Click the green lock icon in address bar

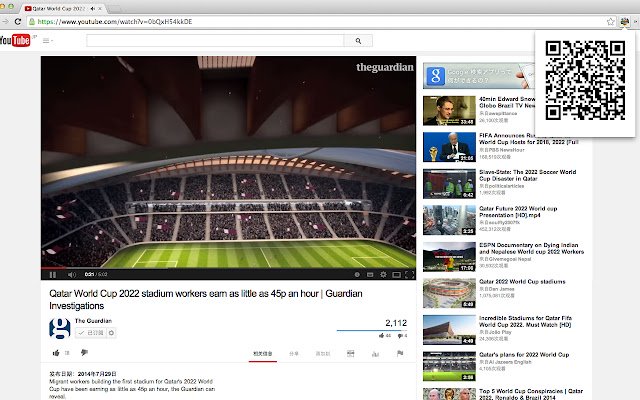[x=32, y=22]
